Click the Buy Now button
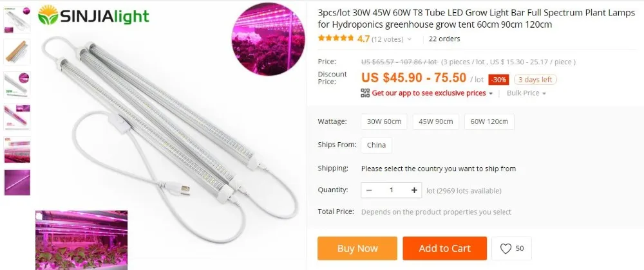Viewport: 644px width, 270px height. pyautogui.click(x=357, y=248)
